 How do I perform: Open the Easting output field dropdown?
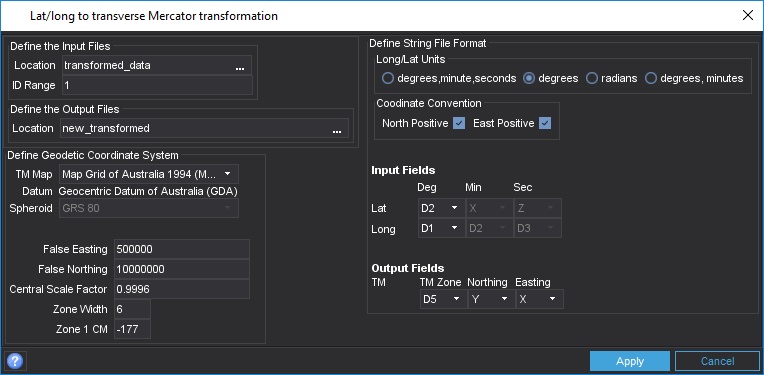pyautogui.click(x=539, y=300)
